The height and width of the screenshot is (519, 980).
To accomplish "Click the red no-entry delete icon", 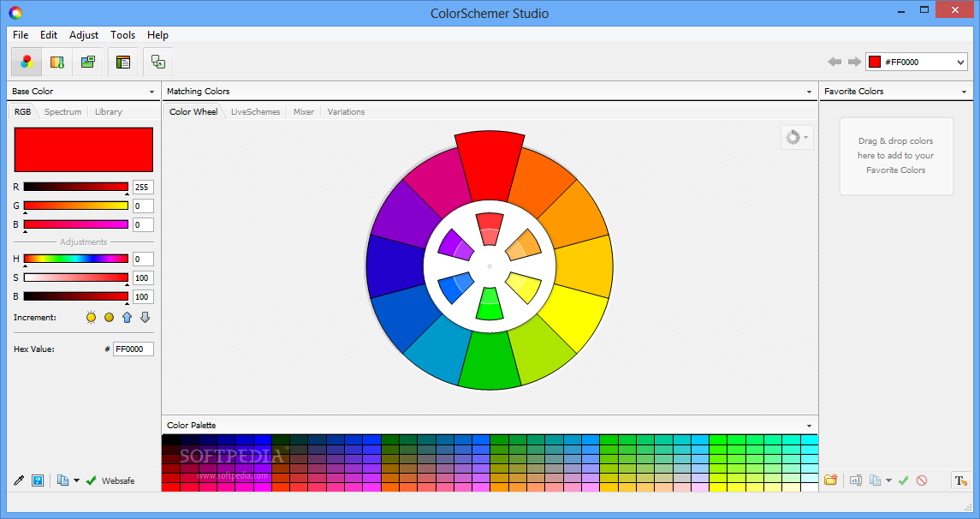I will tap(922, 480).
